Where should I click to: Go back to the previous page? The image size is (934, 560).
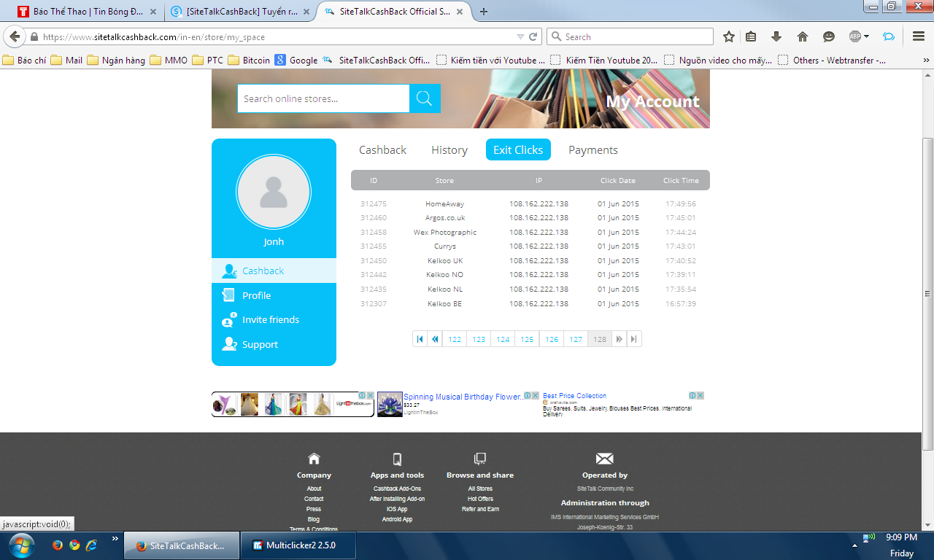[15, 36]
